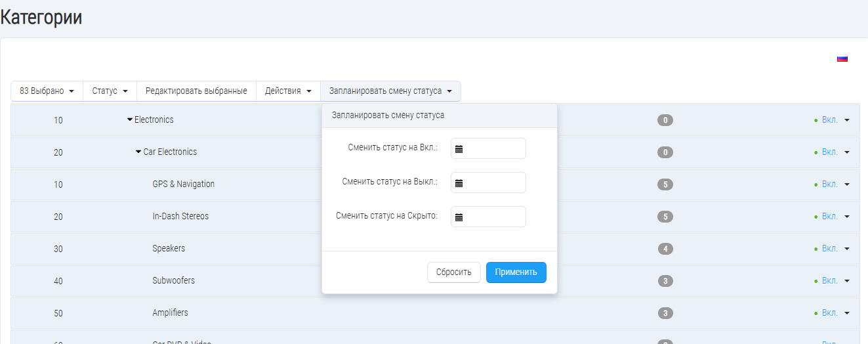Open the '83 Выбрано' selection dropdown

pyautogui.click(x=47, y=91)
